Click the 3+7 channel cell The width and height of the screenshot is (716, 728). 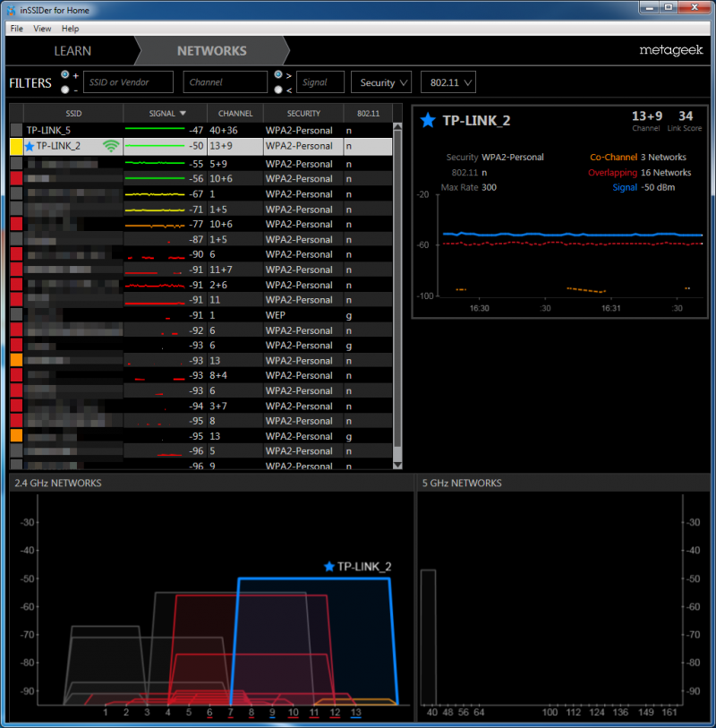218,407
